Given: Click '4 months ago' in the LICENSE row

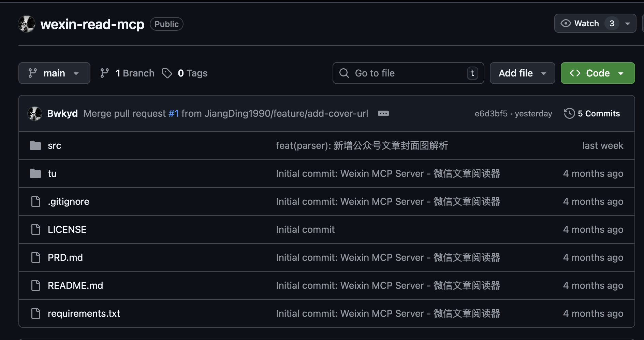Looking at the screenshot, I should (x=593, y=230).
